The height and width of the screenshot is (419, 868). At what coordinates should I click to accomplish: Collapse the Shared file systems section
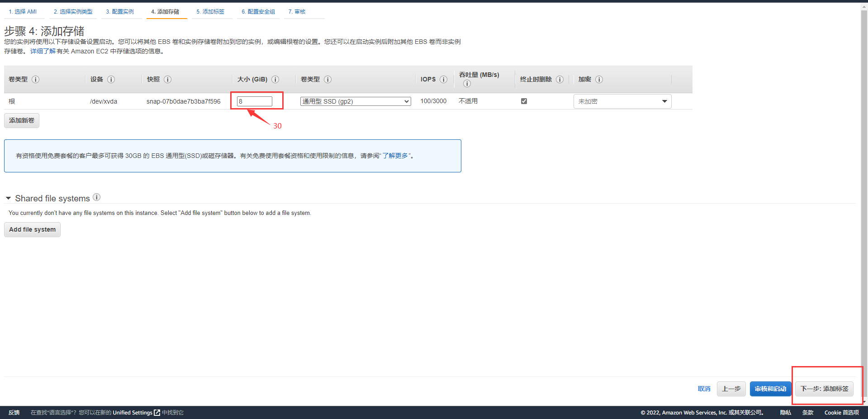point(8,198)
